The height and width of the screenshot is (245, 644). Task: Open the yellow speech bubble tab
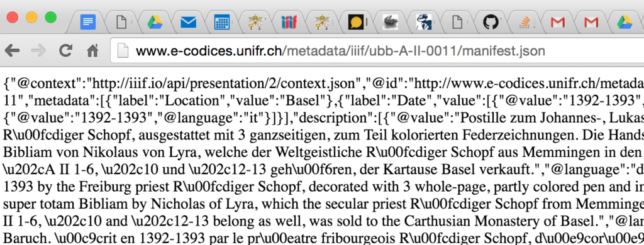click(356, 22)
